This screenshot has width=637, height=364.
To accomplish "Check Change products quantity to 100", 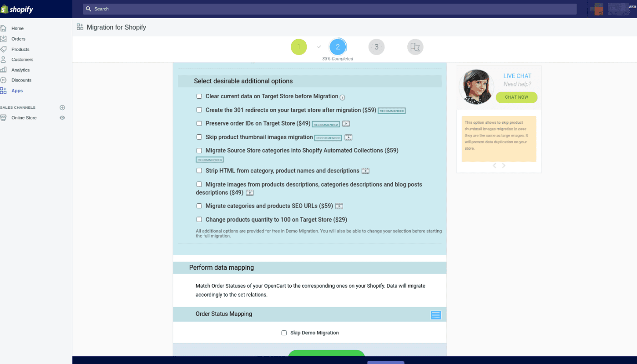I will [199, 219].
